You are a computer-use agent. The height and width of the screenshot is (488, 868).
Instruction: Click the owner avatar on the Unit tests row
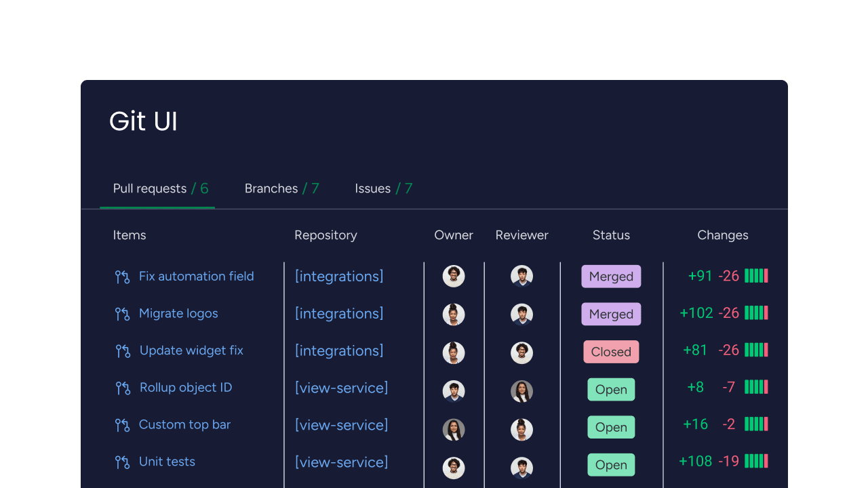454,468
